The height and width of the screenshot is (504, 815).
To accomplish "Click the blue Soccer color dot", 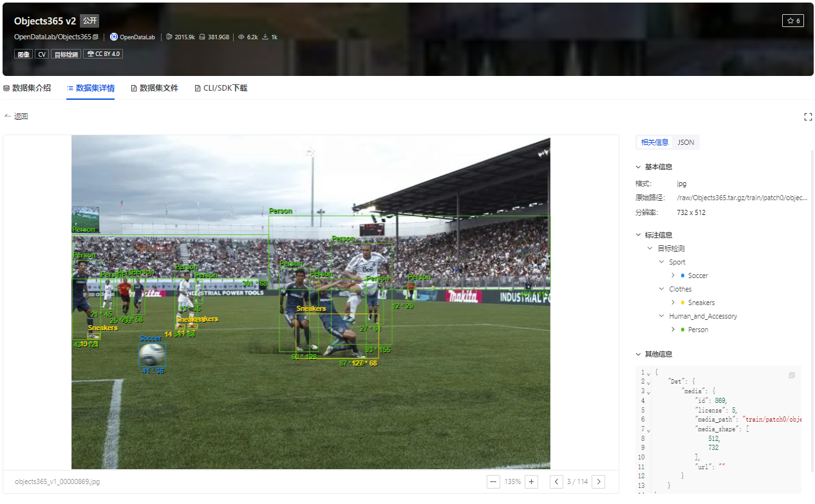I will tap(682, 275).
